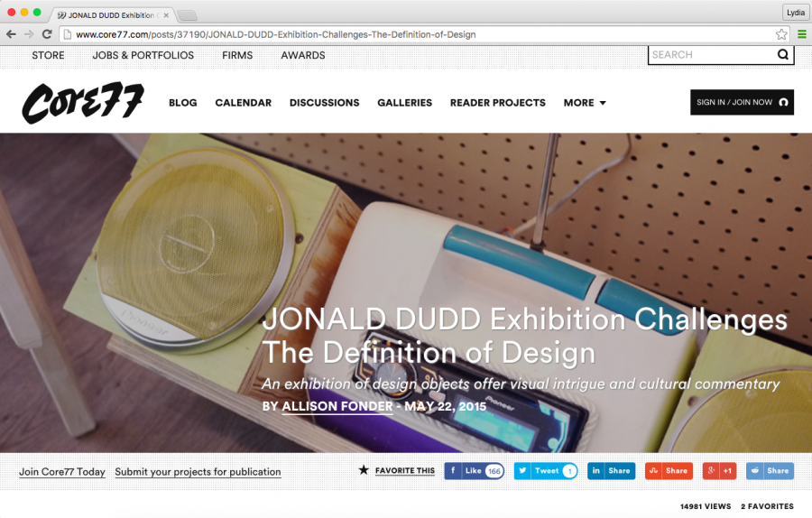
Task: Open Chrome hamburger menu
Action: click(802, 34)
